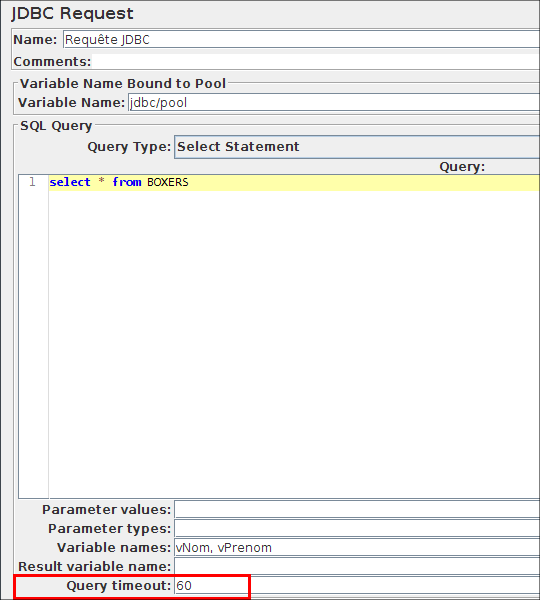The image size is (540, 600).
Task: Click the asterisk in the SQL query
Action: point(101,181)
